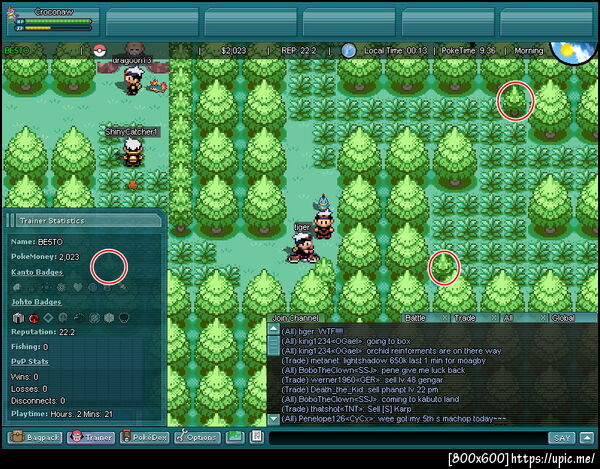
Task: Open the notes list icon beside map
Action: click(x=257, y=437)
